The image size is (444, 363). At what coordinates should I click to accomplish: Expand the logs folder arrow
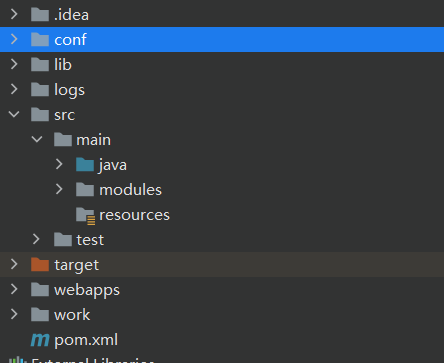pyautogui.click(x=14, y=89)
